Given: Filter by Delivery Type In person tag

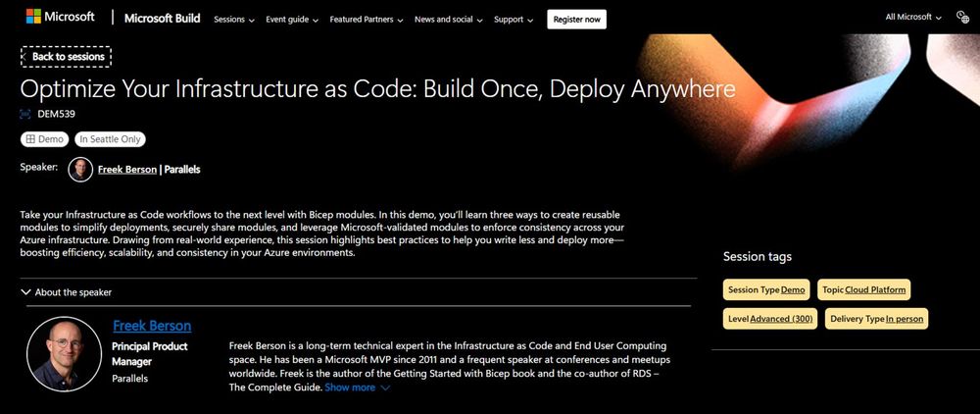Looking at the screenshot, I should 876,318.
